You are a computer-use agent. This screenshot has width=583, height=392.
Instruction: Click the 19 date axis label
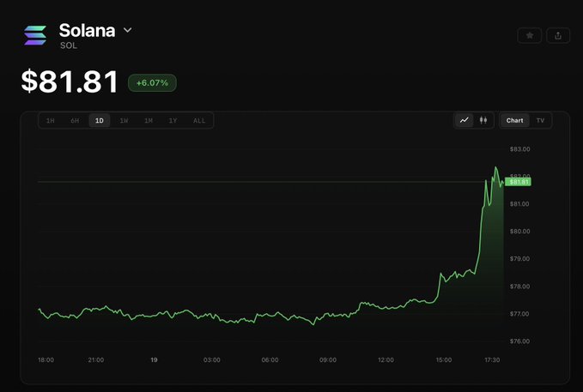pyautogui.click(x=154, y=360)
